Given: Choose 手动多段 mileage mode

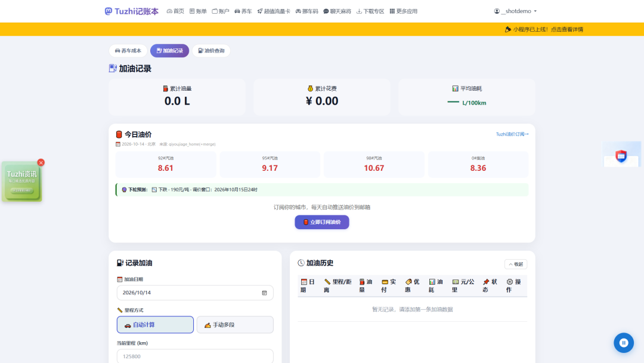Looking at the screenshot, I should click(x=235, y=325).
